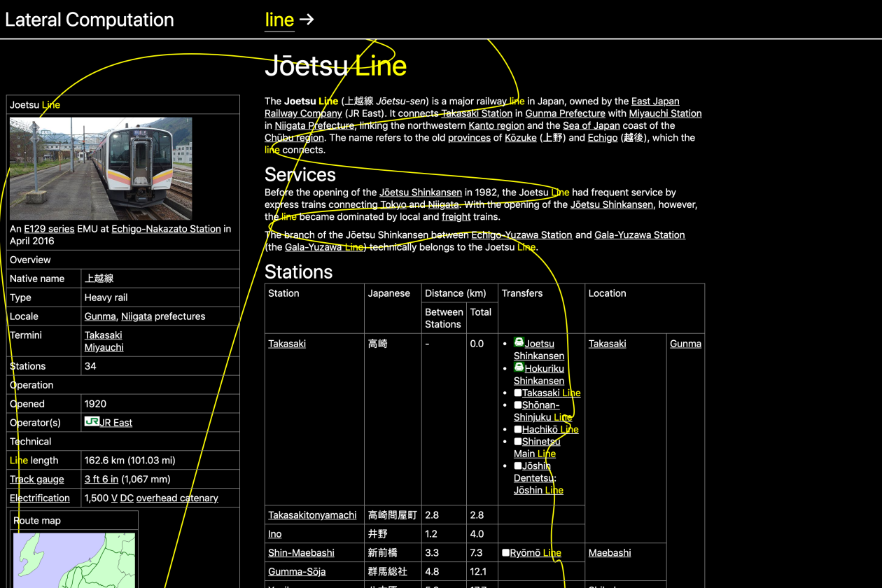Follow the Ryōmō Line transfer link
Viewport: 882px width, 588px height.
(535, 553)
